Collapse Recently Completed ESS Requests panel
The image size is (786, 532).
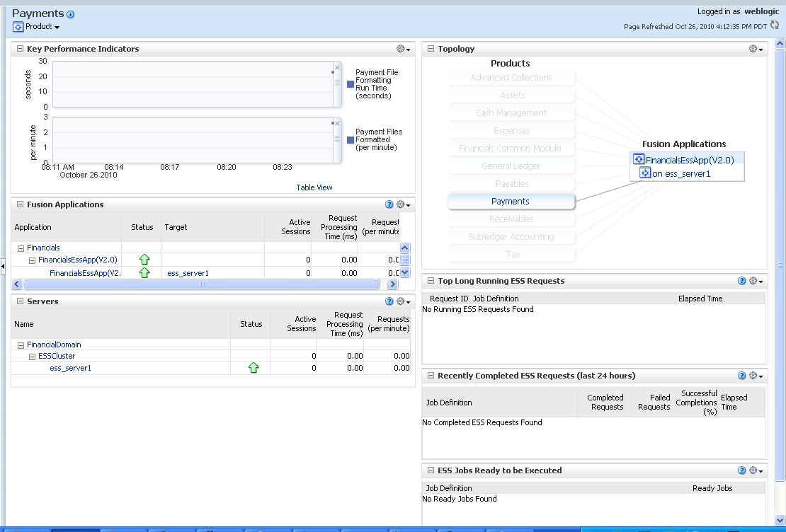click(x=431, y=376)
